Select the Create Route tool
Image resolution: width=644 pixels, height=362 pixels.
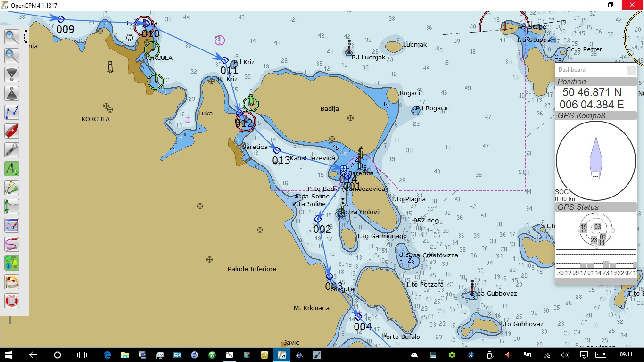coord(12,112)
